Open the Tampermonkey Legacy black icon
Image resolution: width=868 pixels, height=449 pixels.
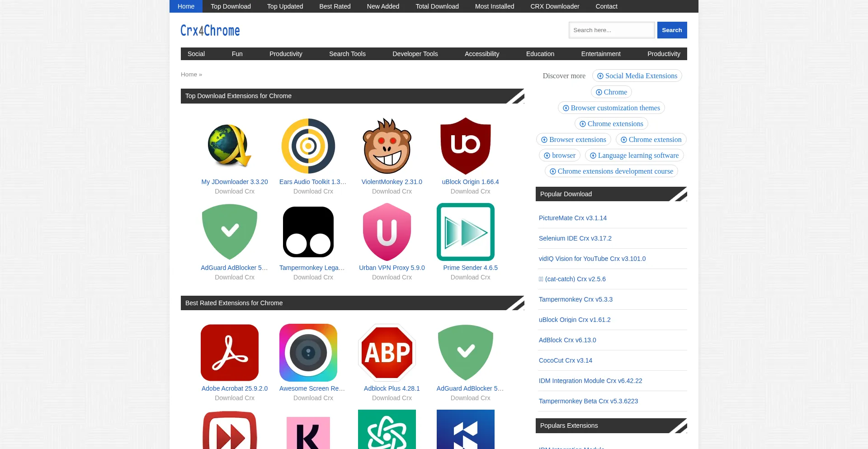click(308, 232)
